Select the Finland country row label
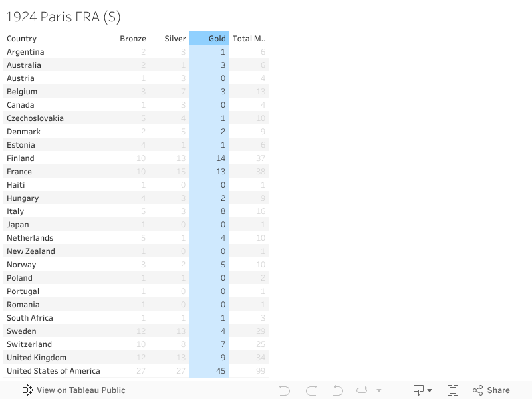 [21, 158]
